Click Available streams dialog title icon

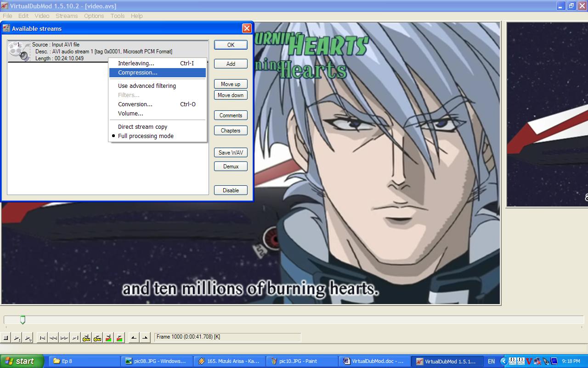6,29
